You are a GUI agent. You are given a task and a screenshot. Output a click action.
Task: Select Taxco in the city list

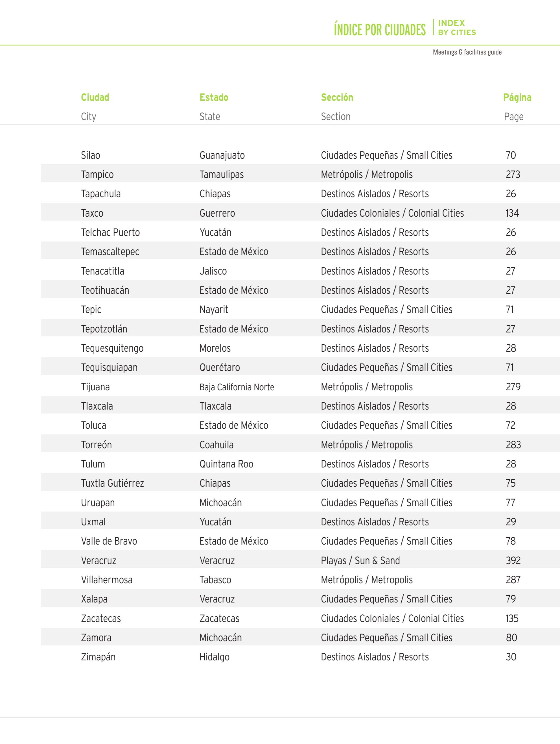92,213
